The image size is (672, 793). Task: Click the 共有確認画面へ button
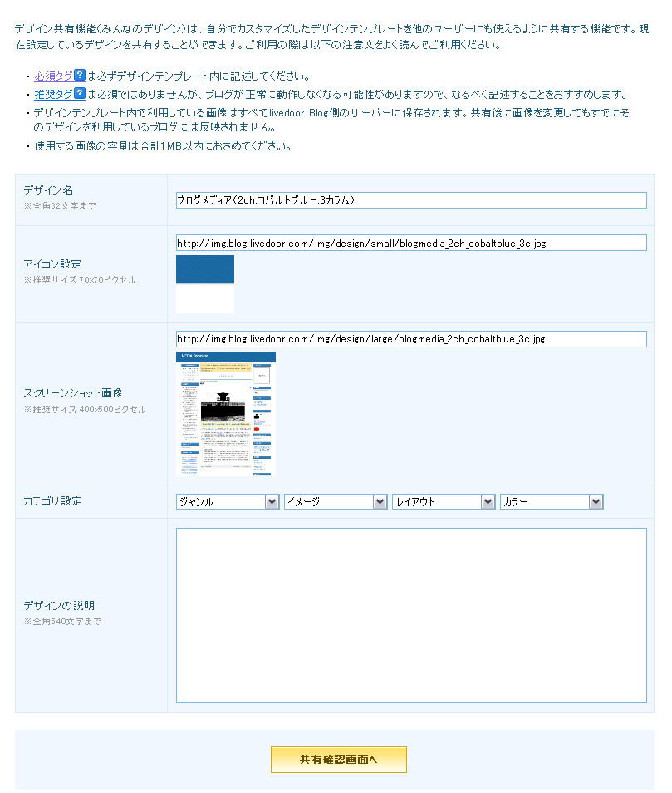click(x=339, y=760)
